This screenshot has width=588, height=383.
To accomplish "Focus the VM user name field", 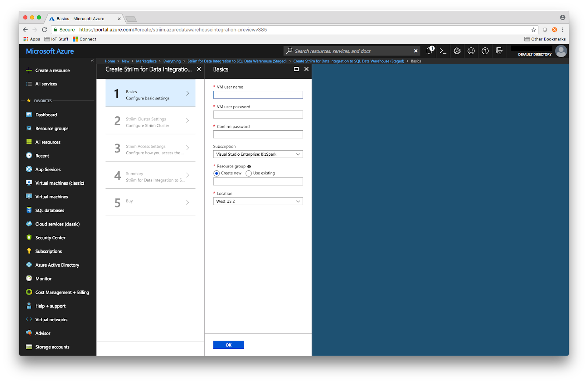I will coord(258,95).
